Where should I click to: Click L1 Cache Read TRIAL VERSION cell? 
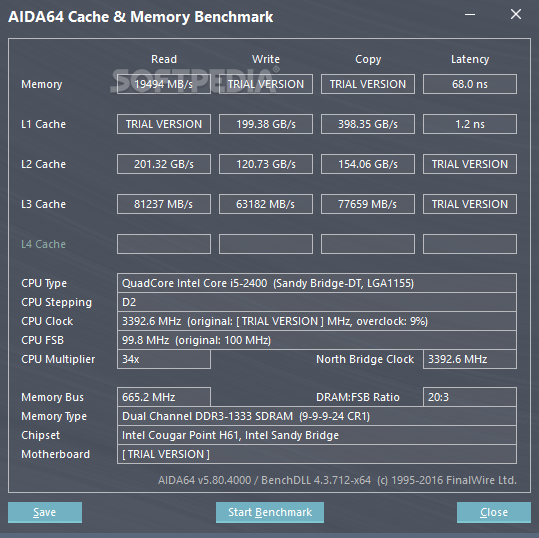click(x=164, y=124)
